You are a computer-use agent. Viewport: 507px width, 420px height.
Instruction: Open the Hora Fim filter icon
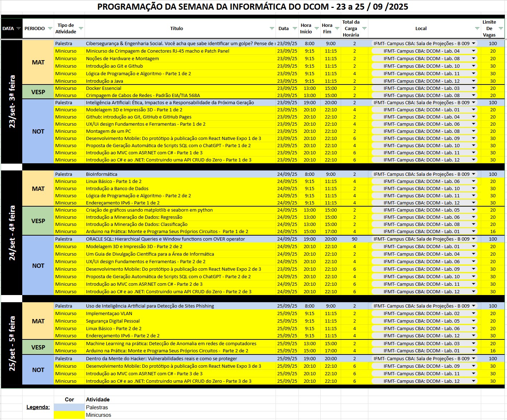[337, 29]
